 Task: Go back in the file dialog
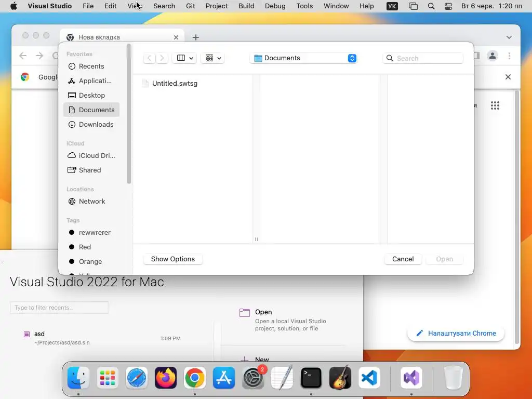click(x=149, y=58)
